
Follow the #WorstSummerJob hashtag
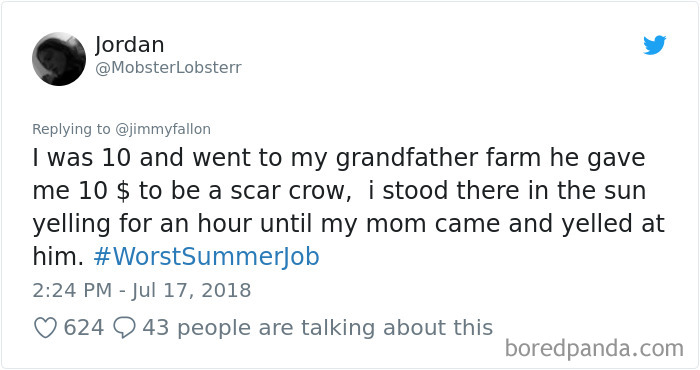pyautogui.click(x=207, y=257)
